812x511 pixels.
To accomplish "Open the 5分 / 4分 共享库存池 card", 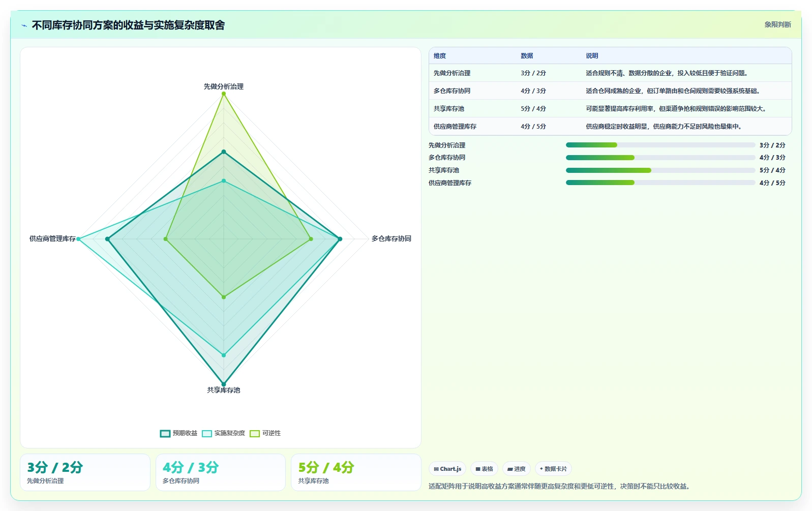I will (356, 472).
